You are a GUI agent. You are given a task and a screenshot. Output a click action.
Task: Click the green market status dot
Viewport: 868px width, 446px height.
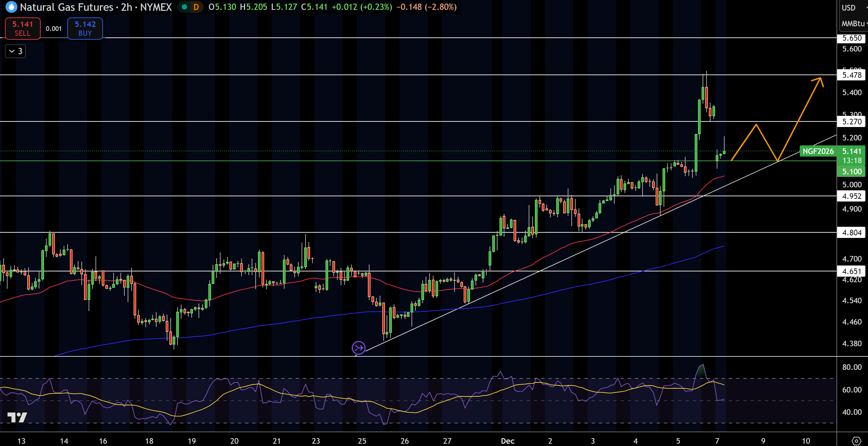(184, 7)
